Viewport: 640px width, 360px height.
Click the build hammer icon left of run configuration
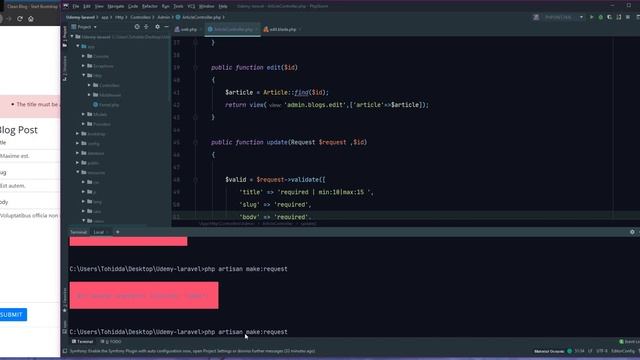536,17
